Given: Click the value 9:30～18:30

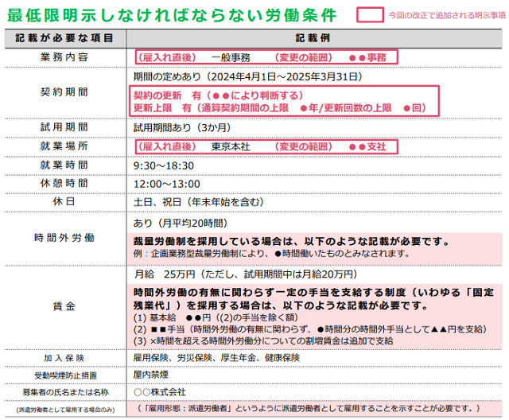Looking at the screenshot, I should point(164,166).
